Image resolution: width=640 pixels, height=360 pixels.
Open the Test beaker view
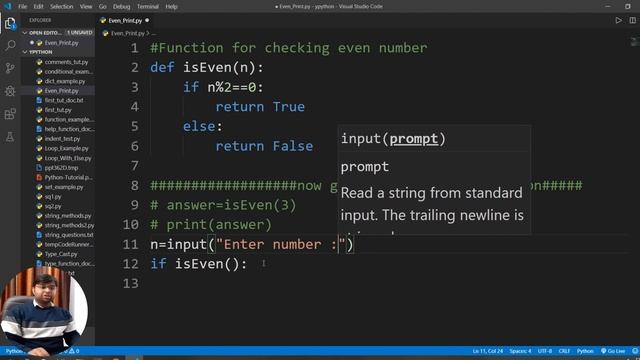click(x=10, y=137)
